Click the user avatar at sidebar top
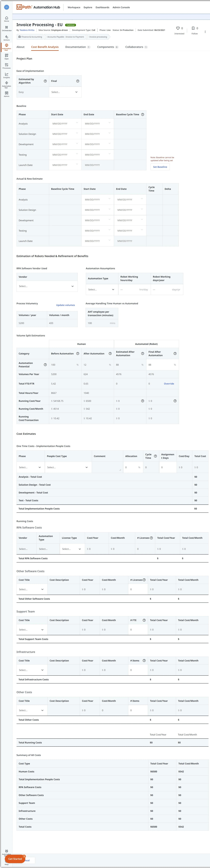Viewport: 210px width, 868px height. (6, 7)
